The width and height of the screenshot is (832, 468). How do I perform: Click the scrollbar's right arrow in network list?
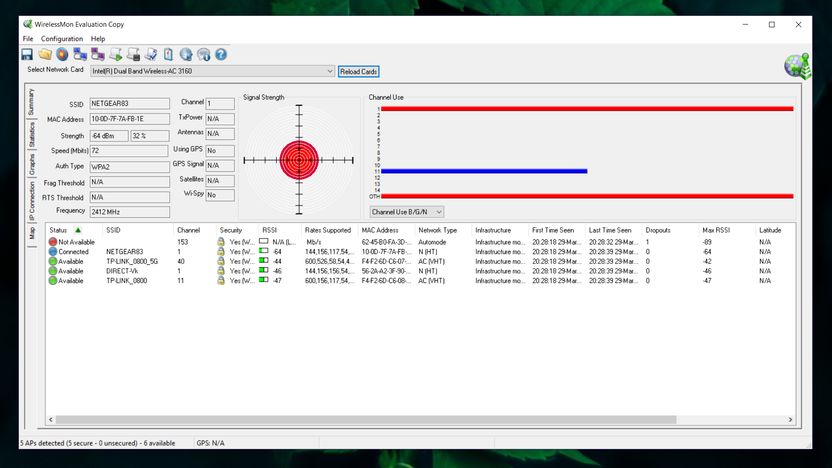coord(790,420)
